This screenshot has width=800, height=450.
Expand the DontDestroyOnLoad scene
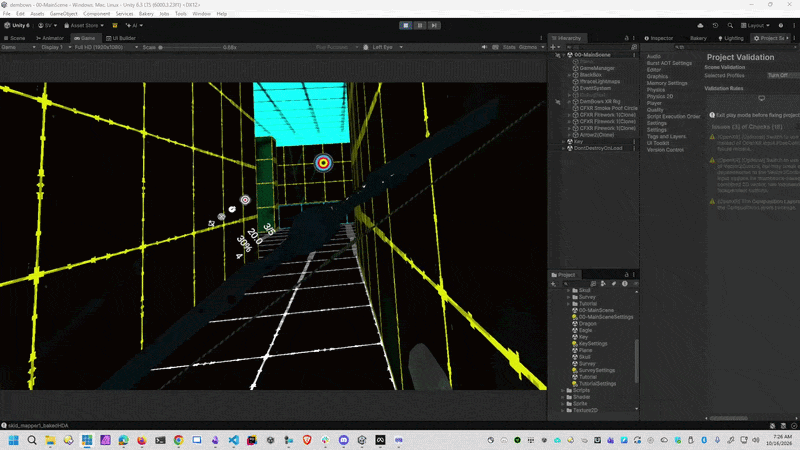point(563,148)
